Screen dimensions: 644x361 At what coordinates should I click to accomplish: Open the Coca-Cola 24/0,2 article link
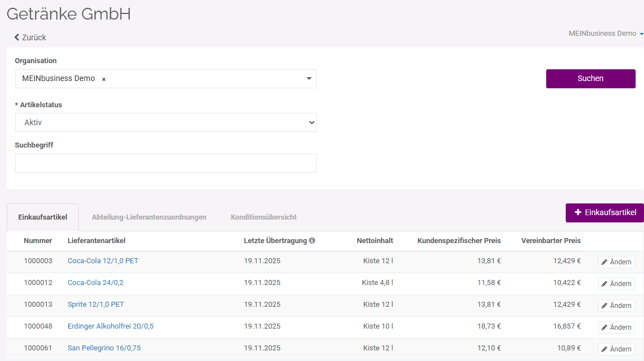pyautogui.click(x=96, y=283)
